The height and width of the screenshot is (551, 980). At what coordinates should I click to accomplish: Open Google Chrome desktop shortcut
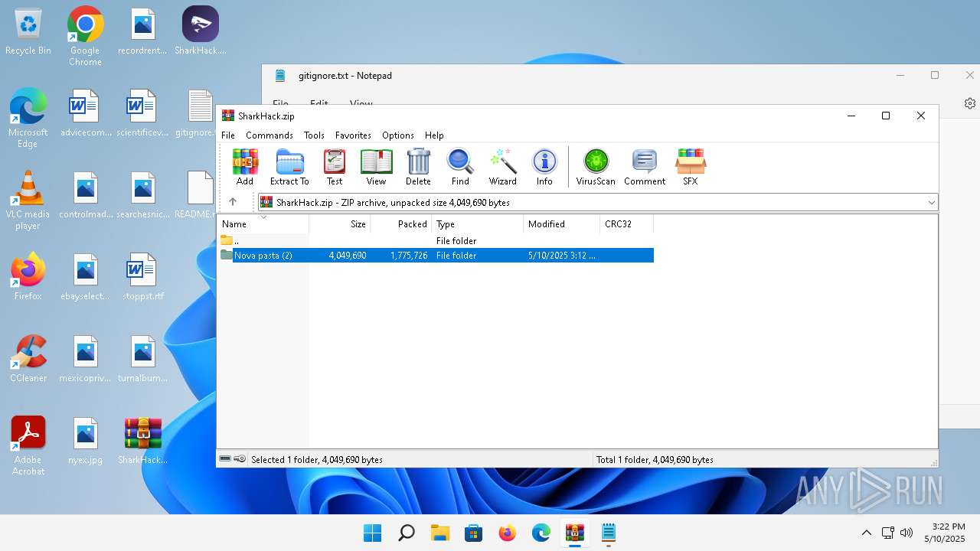point(85,36)
